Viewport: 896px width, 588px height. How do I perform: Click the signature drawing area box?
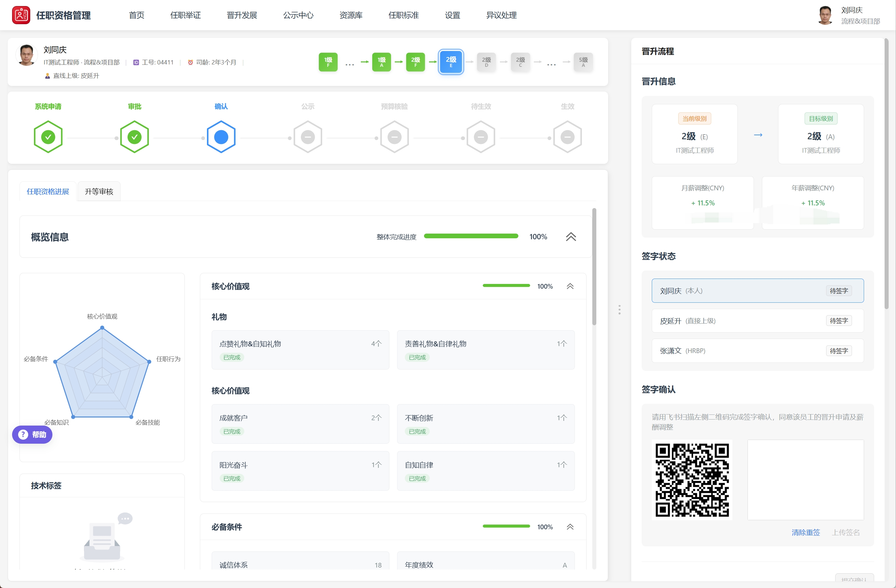click(x=805, y=480)
